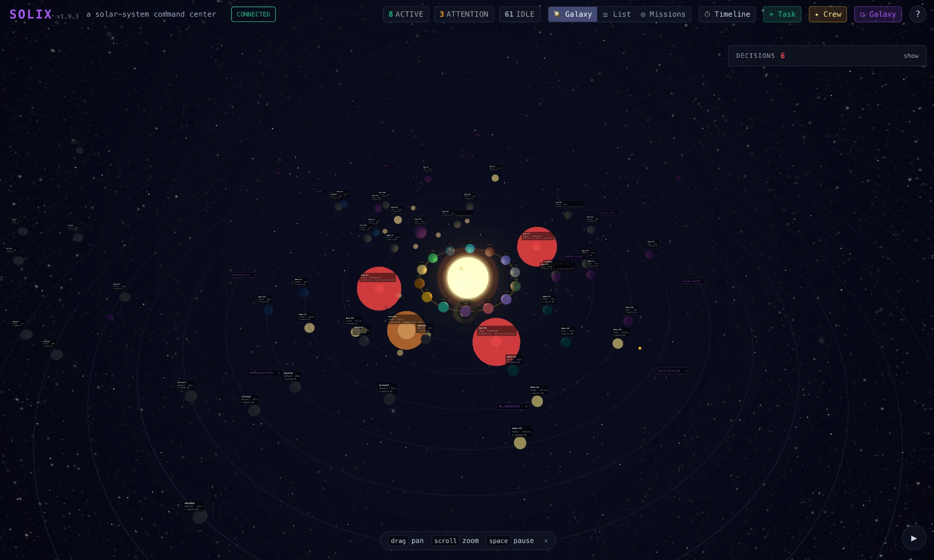
Task: Select the gray crew planet right of the sun
Action: coord(515,272)
